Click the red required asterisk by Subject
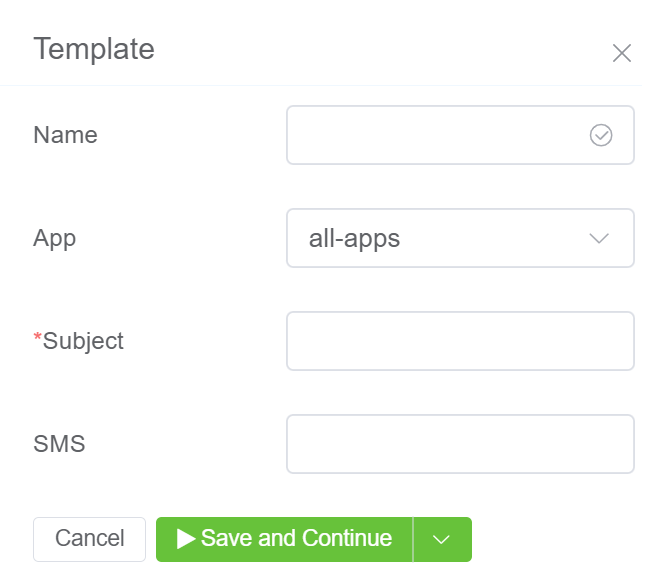The image size is (672, 570). click(38, 339)
